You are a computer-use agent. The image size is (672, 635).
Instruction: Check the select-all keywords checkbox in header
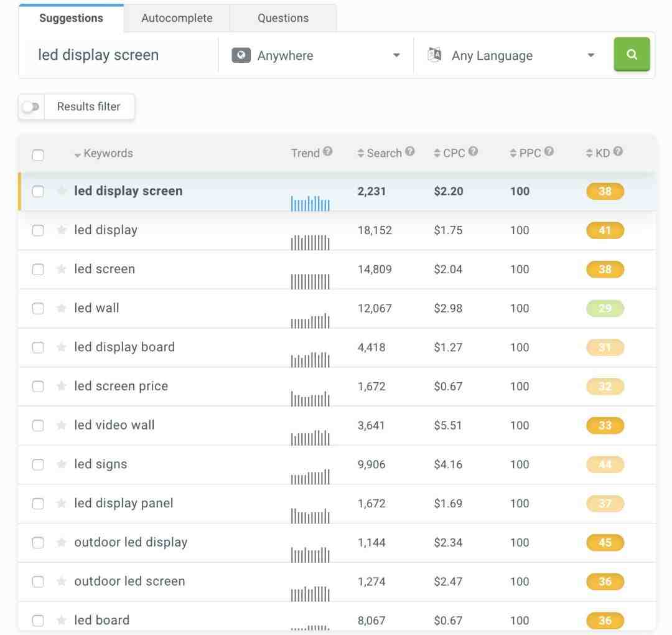38,154
